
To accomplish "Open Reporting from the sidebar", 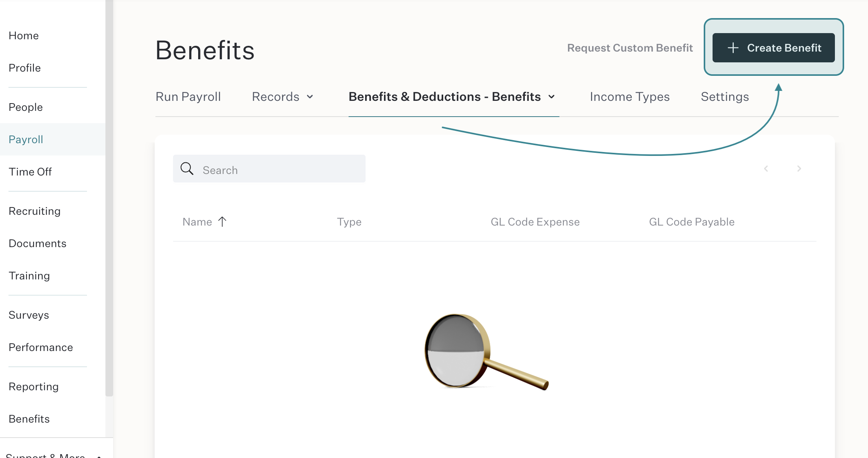I will tap(33, 386).
